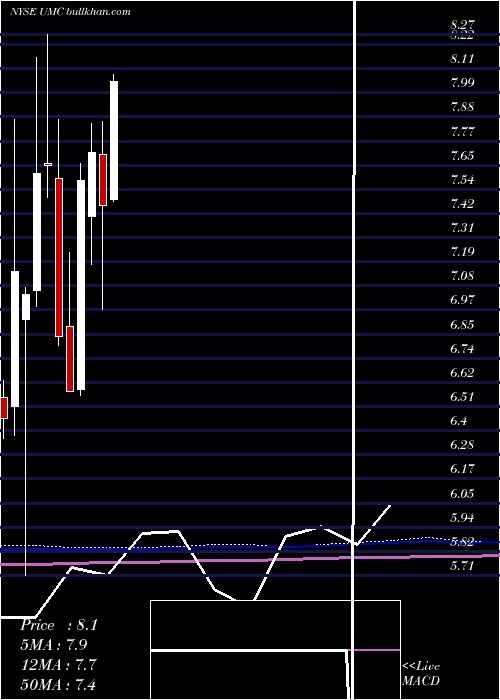The image size is (500, 700).
Task: Select the 6.97 price axis label
Action: 462,300
